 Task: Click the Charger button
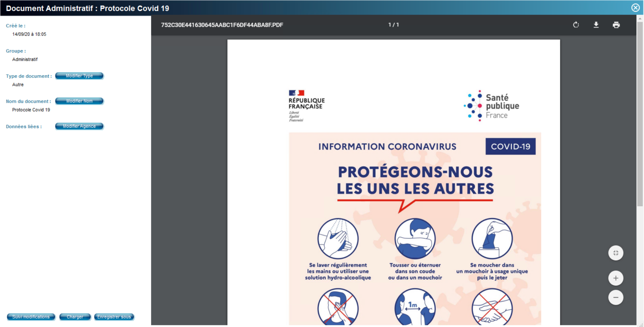point(75,317)
